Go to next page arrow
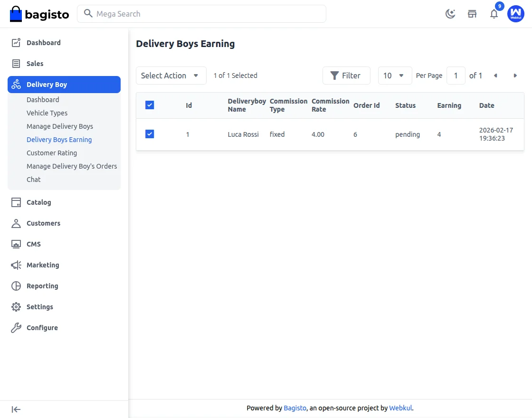 (515, 76)
